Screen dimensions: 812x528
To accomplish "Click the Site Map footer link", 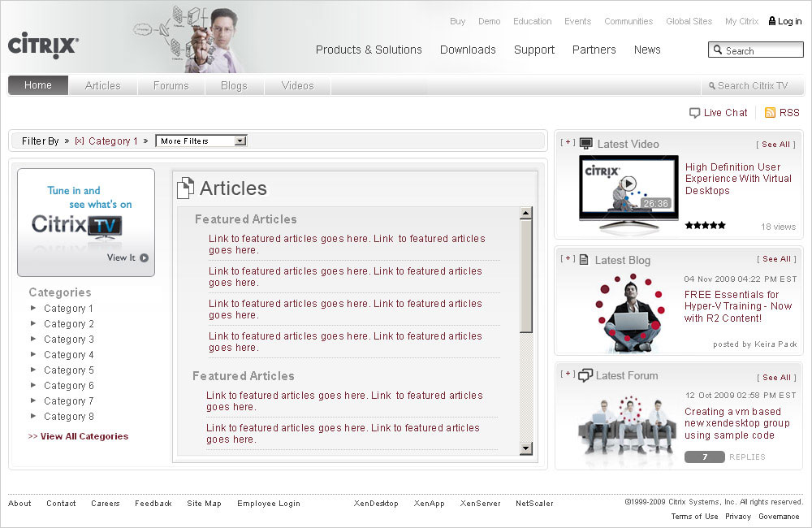I will pyautogui.click(x=204, y=503).
